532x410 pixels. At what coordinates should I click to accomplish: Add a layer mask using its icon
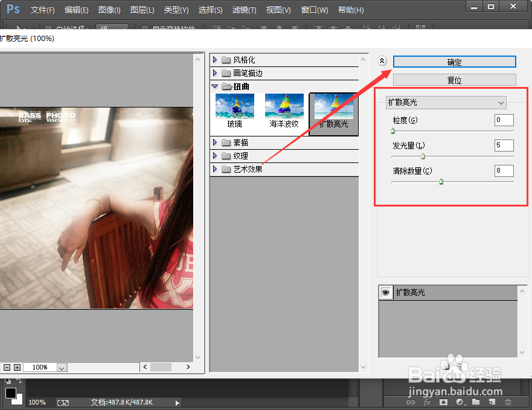[444, 402]
